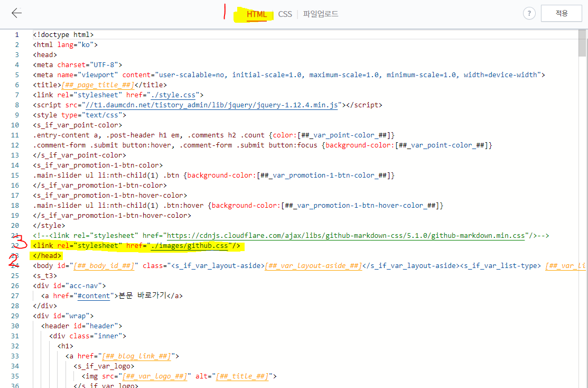Viewport: 588px width, 388px height.
Task: Click the closing </style> tag
Action: (x=49, y=226)
